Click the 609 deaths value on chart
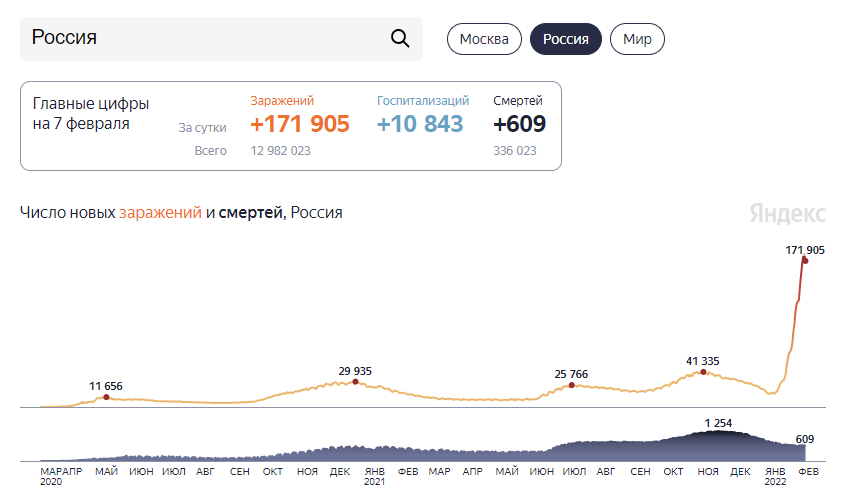The width and height of the screenshot is (849, 497). (805, 439)
